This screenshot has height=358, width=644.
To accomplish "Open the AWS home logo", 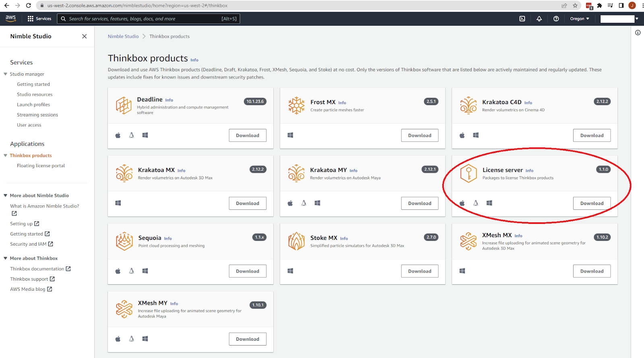I will [x=11, y=19].
